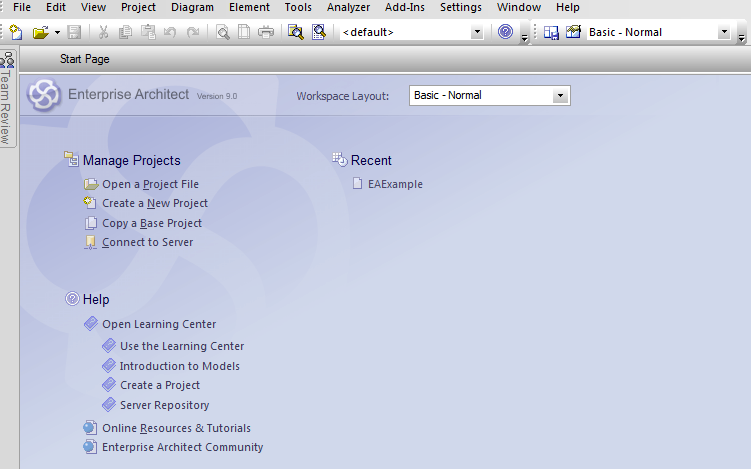Click the Cut scissors icon
This screenshot has height=469, width=751.
pos(103,32)
